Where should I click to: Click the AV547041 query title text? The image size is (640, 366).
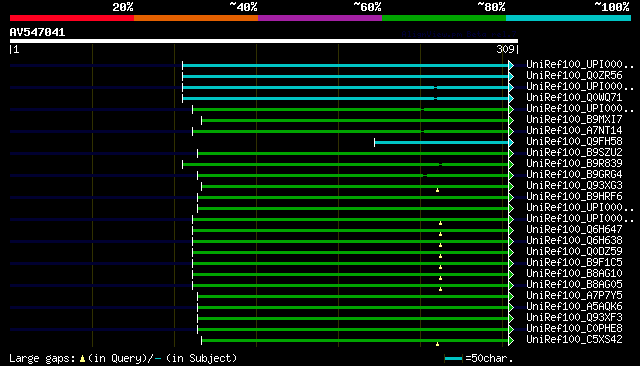click(37, 32)
